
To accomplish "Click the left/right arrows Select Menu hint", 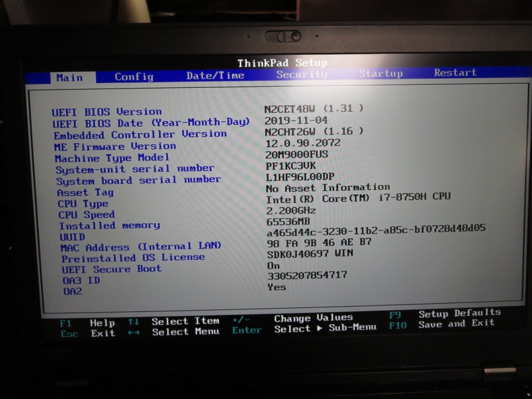I will (174, 332).
